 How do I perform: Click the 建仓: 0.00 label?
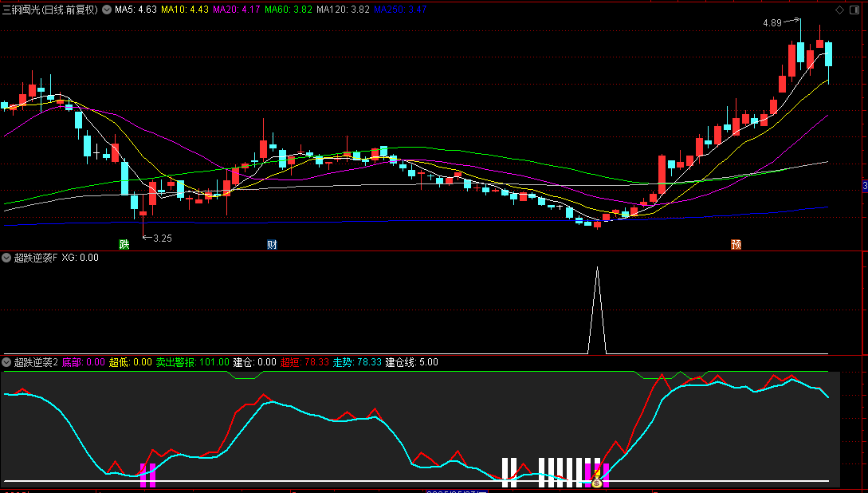point(254,362)
